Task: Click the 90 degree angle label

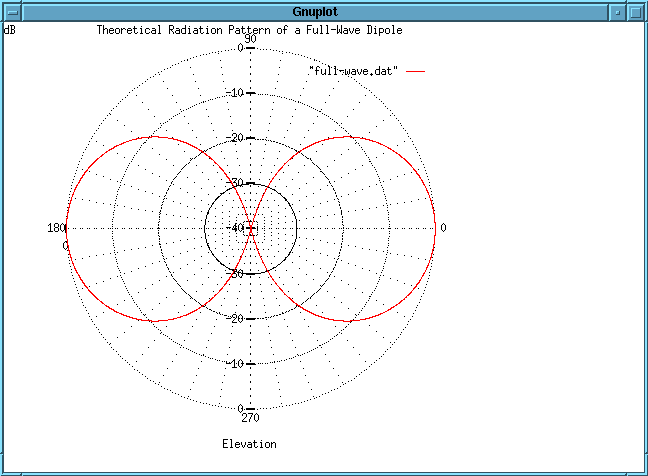Action: point(250,39)
